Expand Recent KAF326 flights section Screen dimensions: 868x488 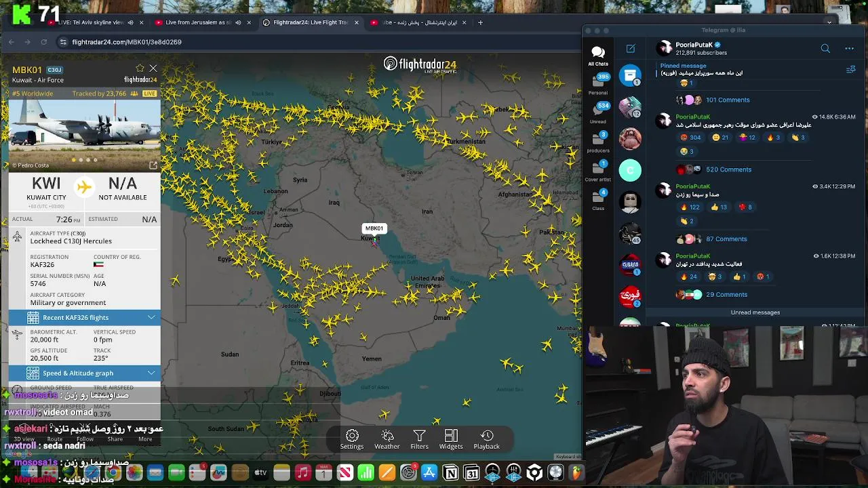[85, 317]
